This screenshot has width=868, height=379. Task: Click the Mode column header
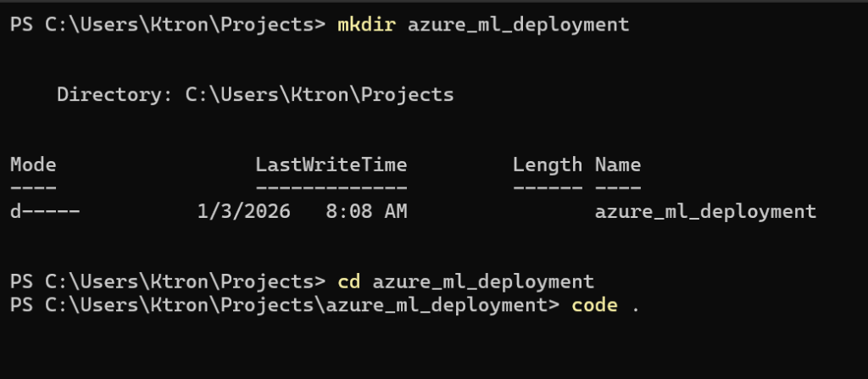[x=33, y=164]
